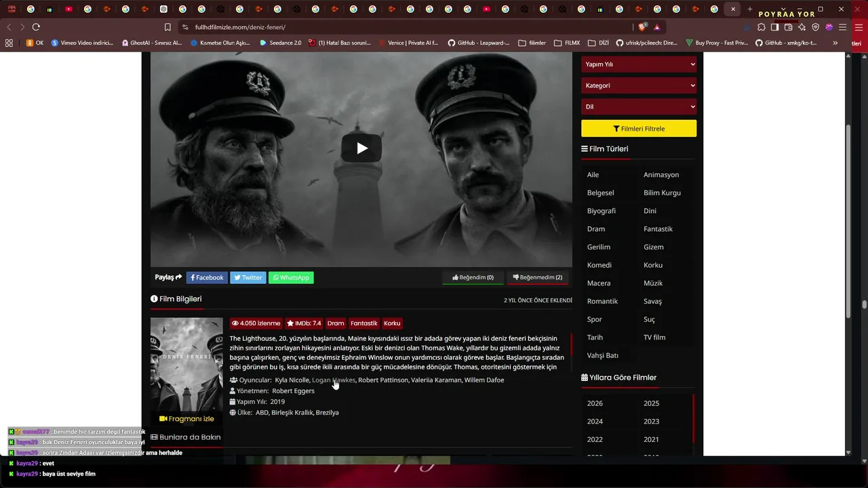The width and height of the screenshot is (868, 488).
Task: Go back using the browser back arrow
Action: 9,27
